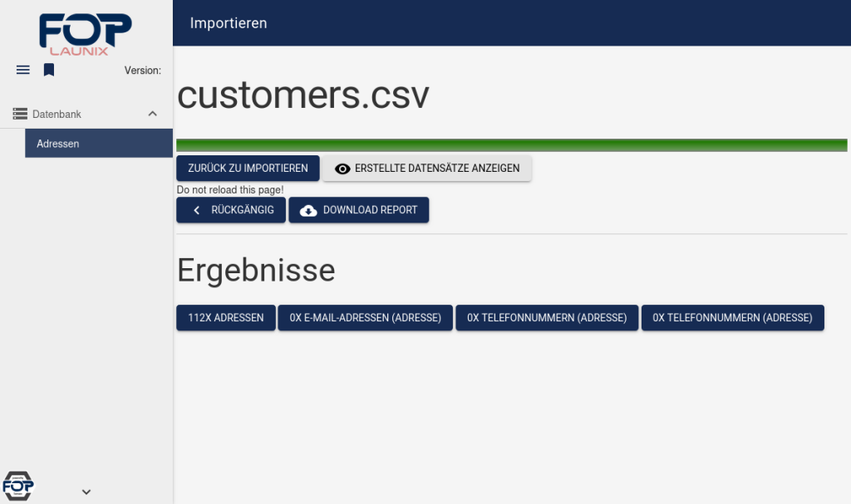Click the cloud icon on Download Report
The width and height of the screenshot is (851, 504).
308,210
